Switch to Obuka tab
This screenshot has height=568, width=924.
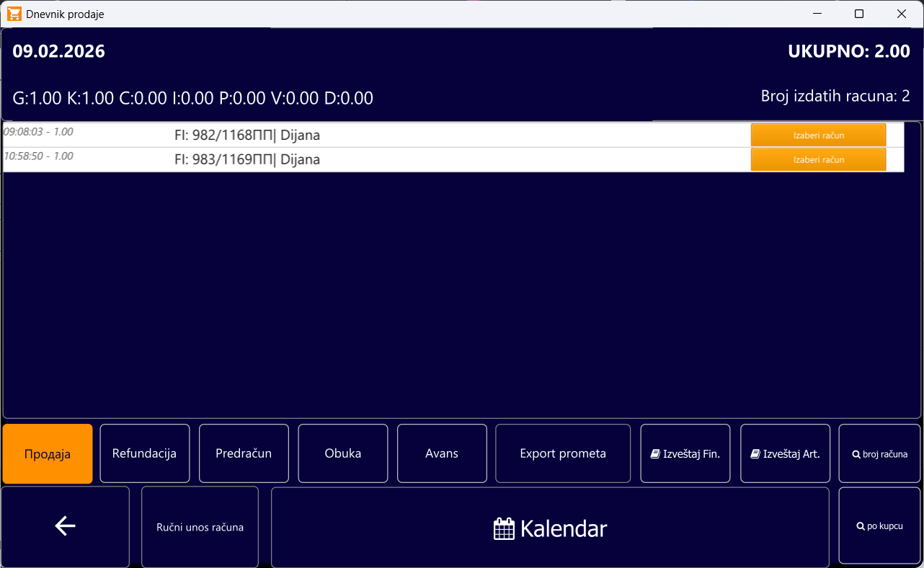tap(342, 453)
